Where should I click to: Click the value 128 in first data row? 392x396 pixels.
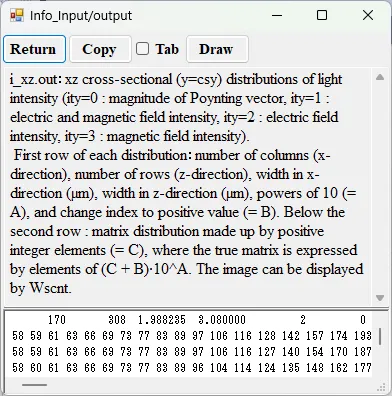[267, 336]
